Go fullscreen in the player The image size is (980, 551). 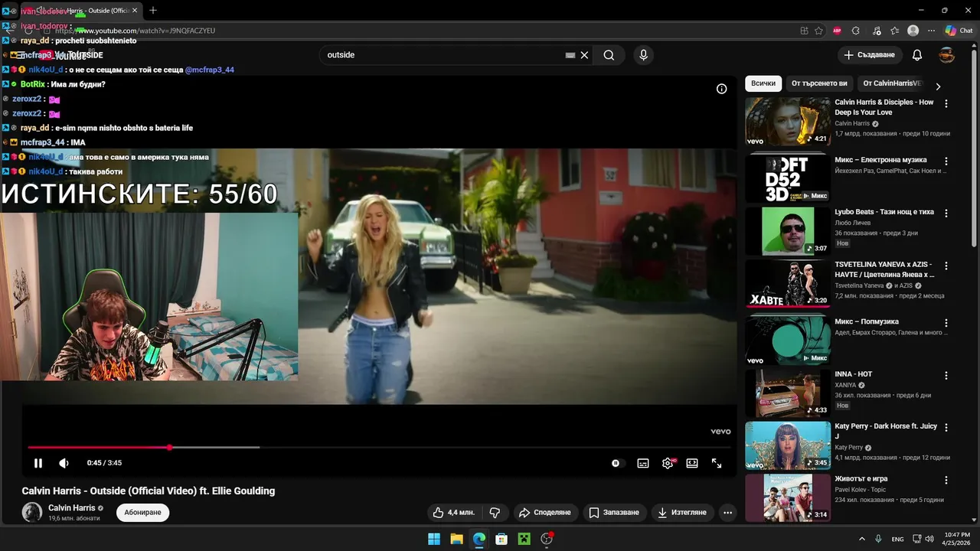(x=717, y=463)
